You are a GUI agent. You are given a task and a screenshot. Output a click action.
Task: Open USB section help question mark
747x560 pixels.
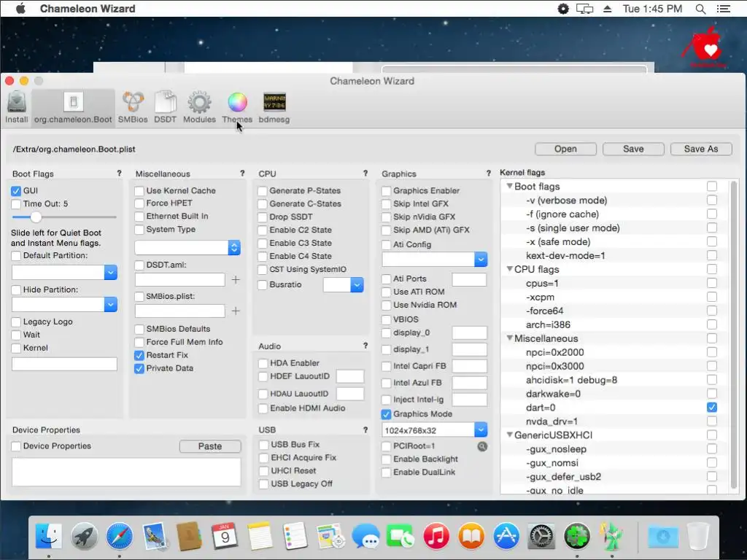point(365,429)
